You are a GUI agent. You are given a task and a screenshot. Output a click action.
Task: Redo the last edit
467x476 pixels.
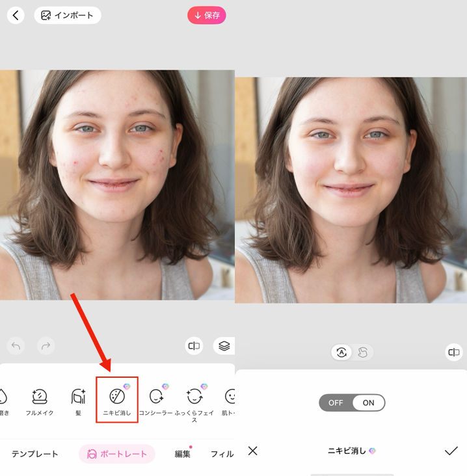(46, 346)
